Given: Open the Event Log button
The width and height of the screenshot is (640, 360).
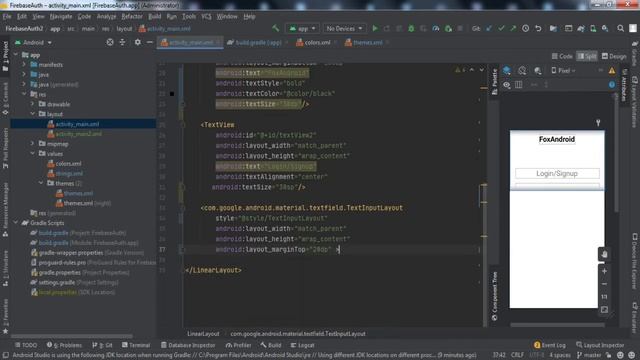Looking at the screenshot, I should click(550, 345).
